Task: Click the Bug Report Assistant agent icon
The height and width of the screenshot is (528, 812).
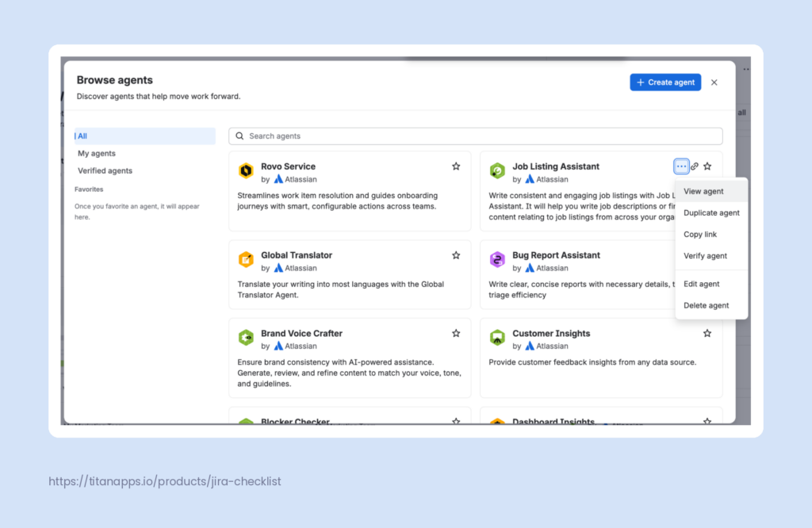Action: click(497, 259)
